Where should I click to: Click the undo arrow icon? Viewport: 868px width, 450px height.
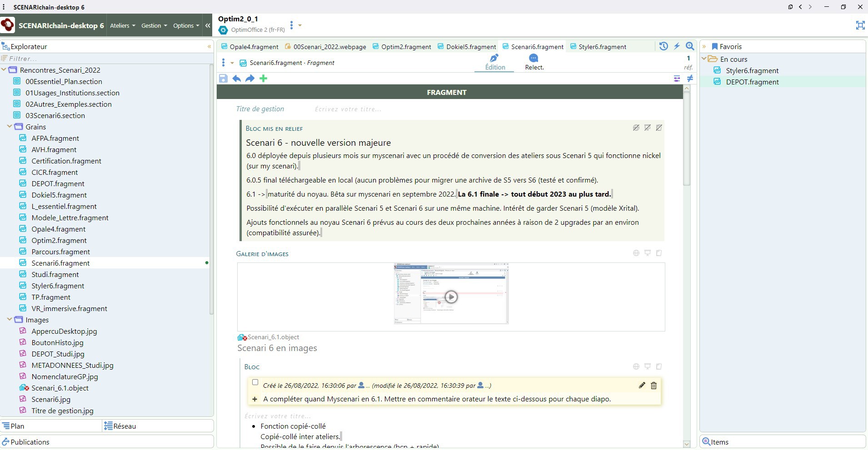236,79
